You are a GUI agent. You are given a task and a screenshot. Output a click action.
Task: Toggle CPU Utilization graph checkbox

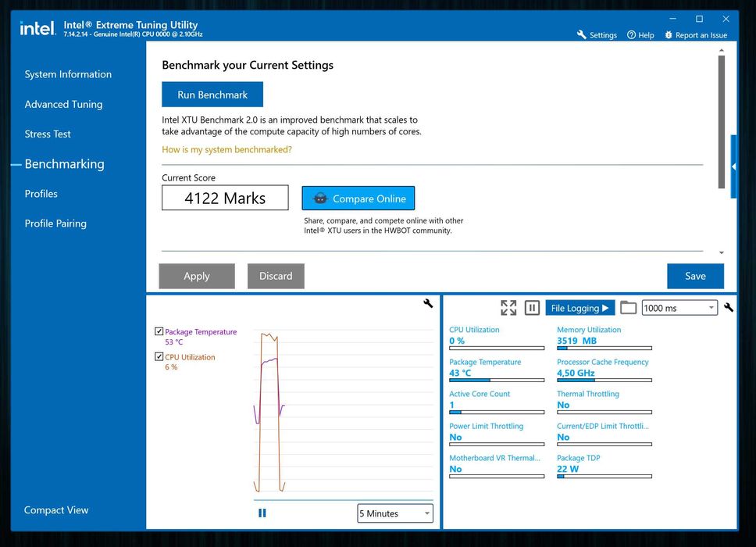pyautogui.click(x=159, y=356)
